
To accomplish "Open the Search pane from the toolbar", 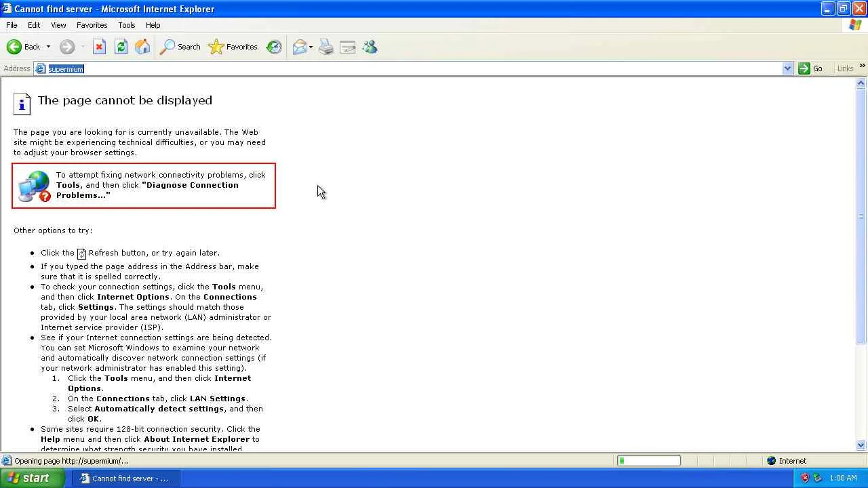I will [x=180, y=47].
